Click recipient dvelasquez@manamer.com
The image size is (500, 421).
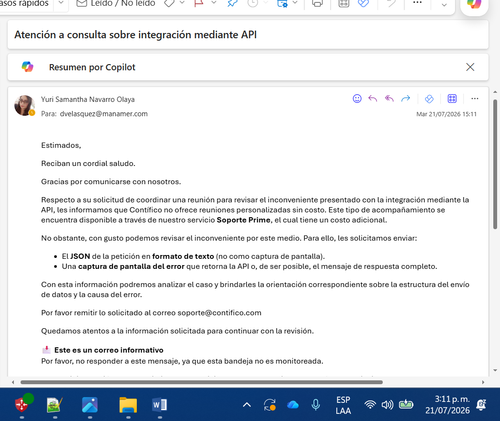[104, 114]
